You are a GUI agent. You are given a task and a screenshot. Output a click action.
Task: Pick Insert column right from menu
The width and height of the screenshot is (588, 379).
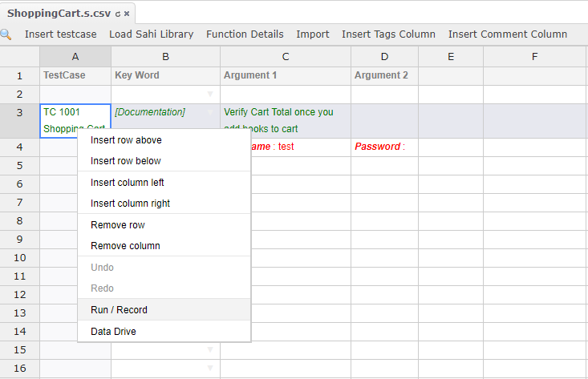pyautogui.click(x=130, y=204)
